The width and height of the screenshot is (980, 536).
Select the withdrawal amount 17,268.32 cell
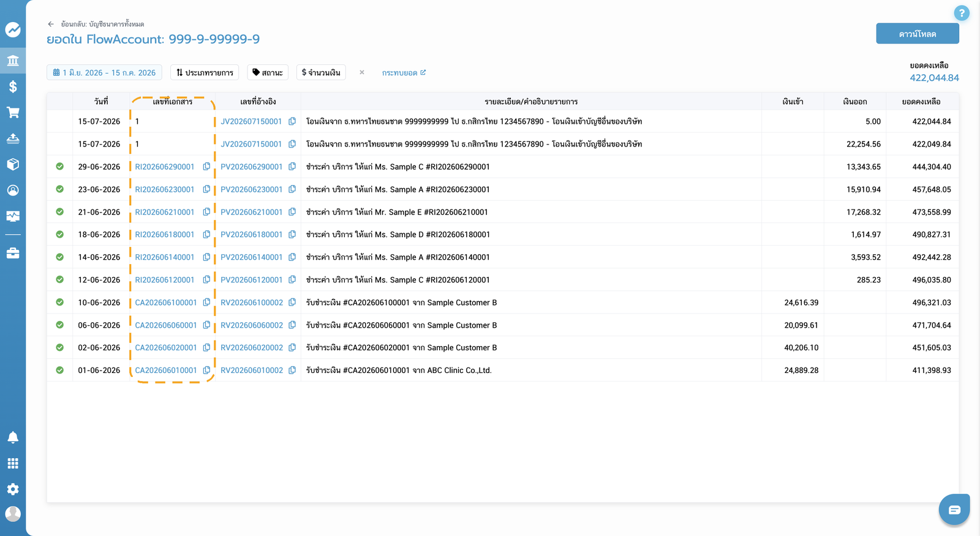864,212
